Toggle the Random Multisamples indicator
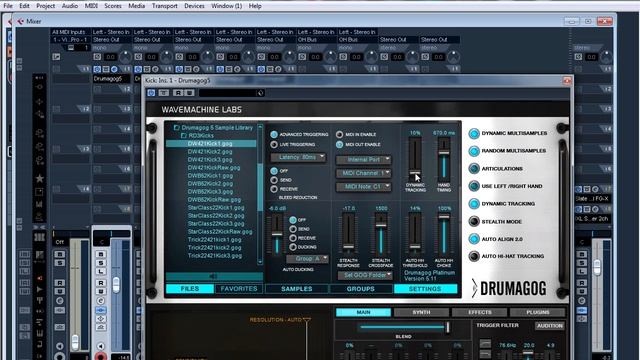Screen dimensions: 640x360 click(x=474, y=151)
